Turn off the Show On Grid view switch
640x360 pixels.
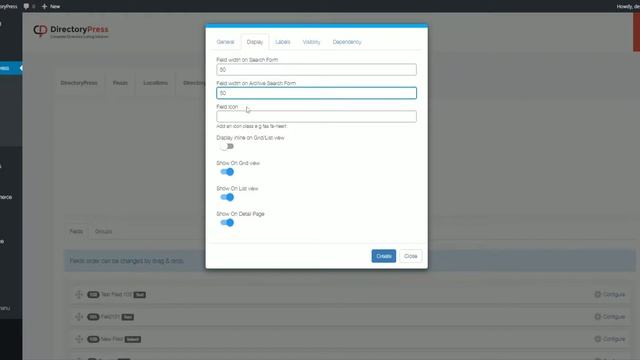click(x=227, y=172)
